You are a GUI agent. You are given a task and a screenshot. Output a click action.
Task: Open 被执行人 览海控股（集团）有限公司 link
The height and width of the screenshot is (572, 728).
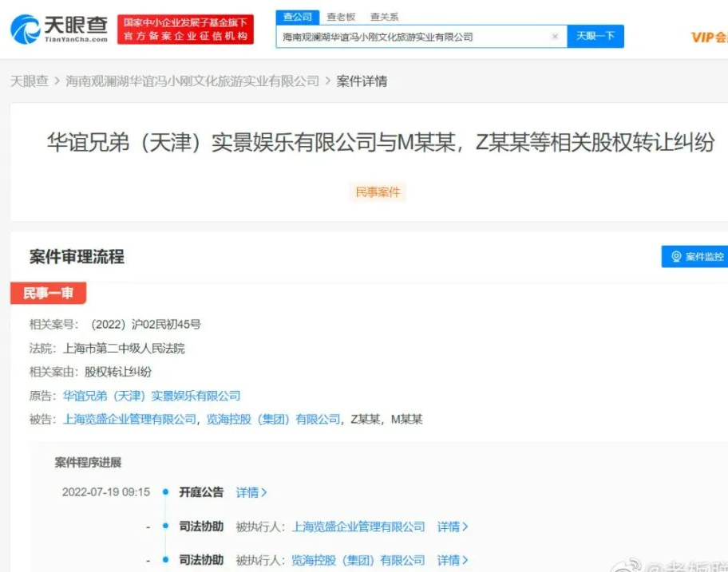(358, 560)
